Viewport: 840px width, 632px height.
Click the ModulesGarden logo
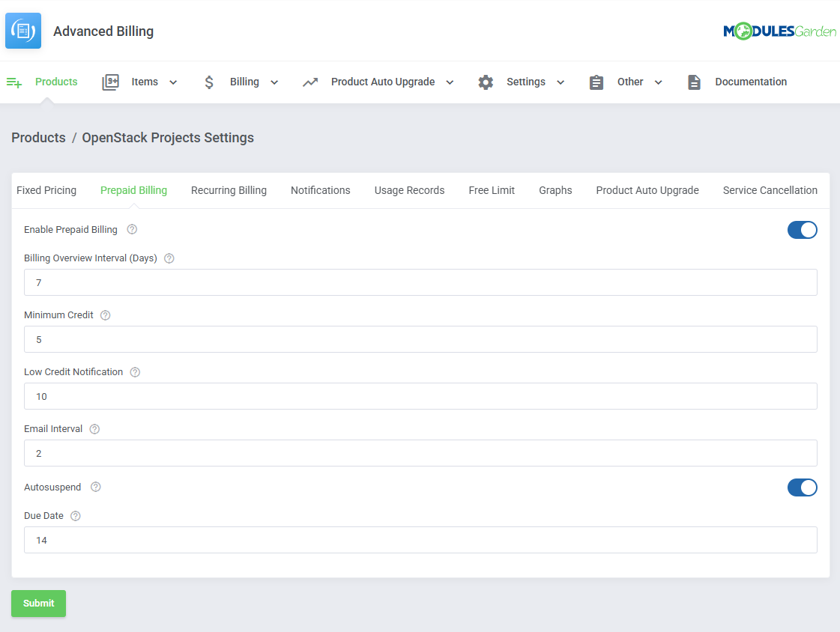779,31
